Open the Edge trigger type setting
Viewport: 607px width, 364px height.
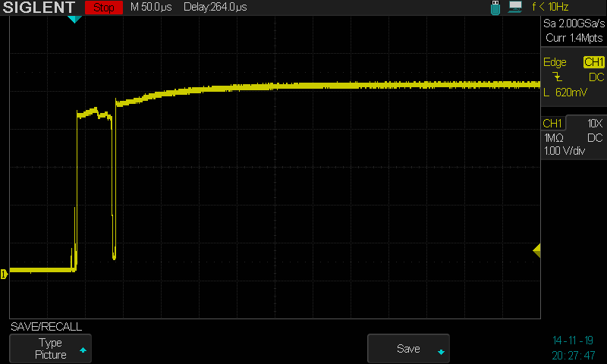(x=555, y=62)
